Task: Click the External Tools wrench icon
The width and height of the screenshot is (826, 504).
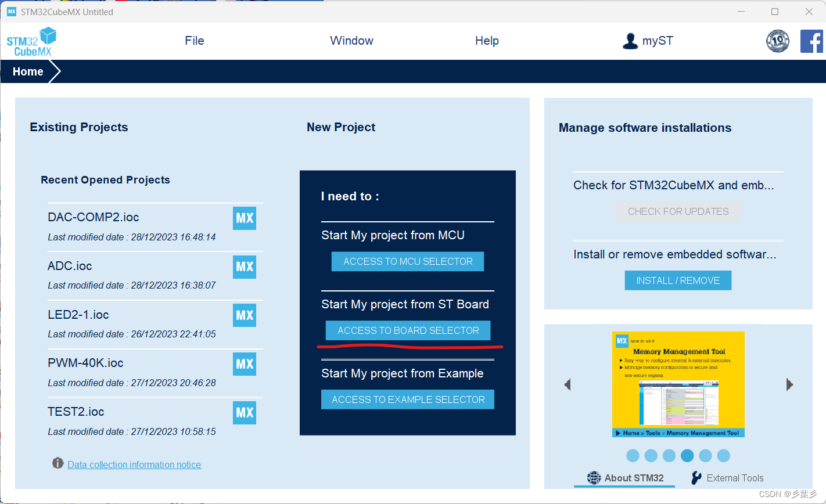Action: [696, 478]
